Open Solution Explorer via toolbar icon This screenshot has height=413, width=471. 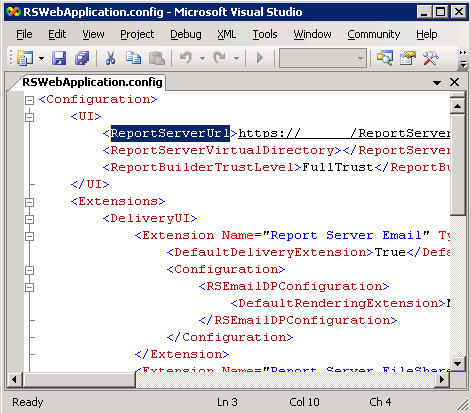(385, 58)
